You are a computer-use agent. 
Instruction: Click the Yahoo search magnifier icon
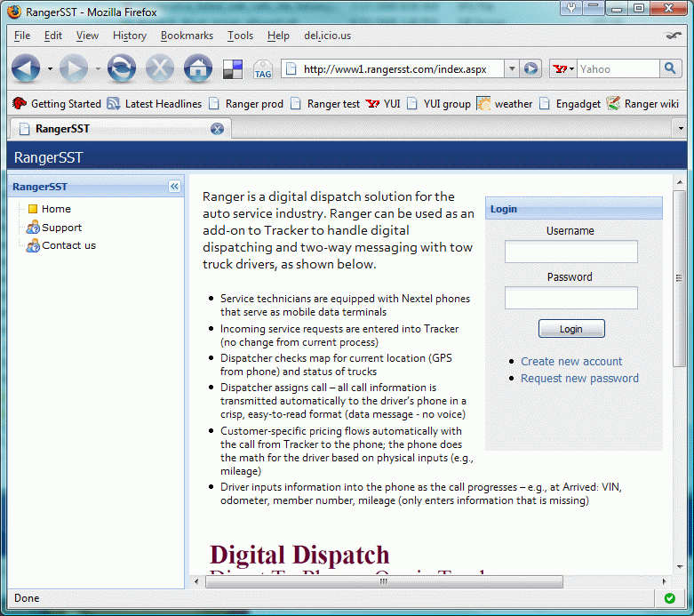click(671, 68)
